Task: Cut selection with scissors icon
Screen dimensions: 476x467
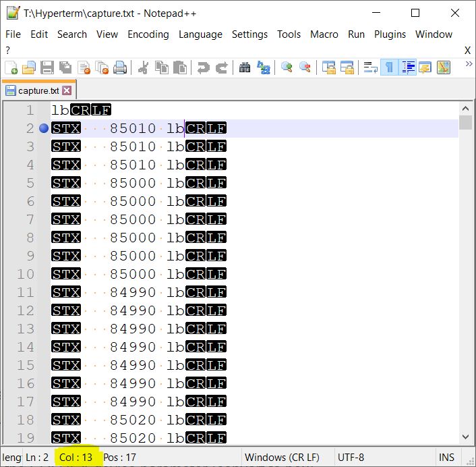Action: (x=143, y=67)
